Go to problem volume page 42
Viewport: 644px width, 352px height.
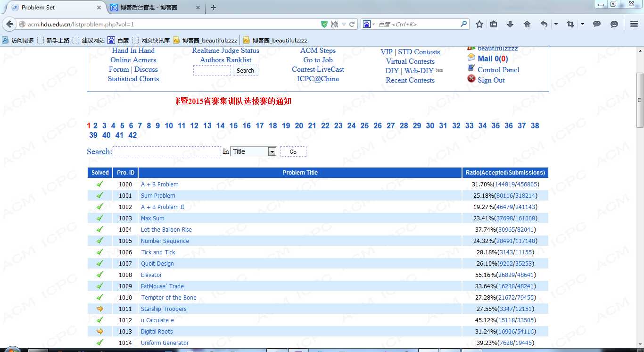point(132,135)
